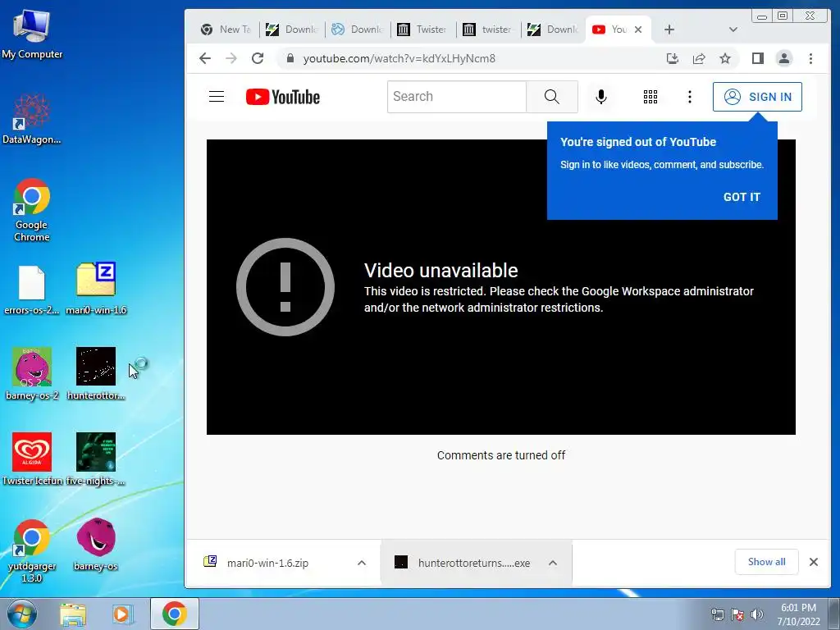Dismiss the tooltip with GOT IT
This screenshot has height=630, width=840.
(742, 197)
